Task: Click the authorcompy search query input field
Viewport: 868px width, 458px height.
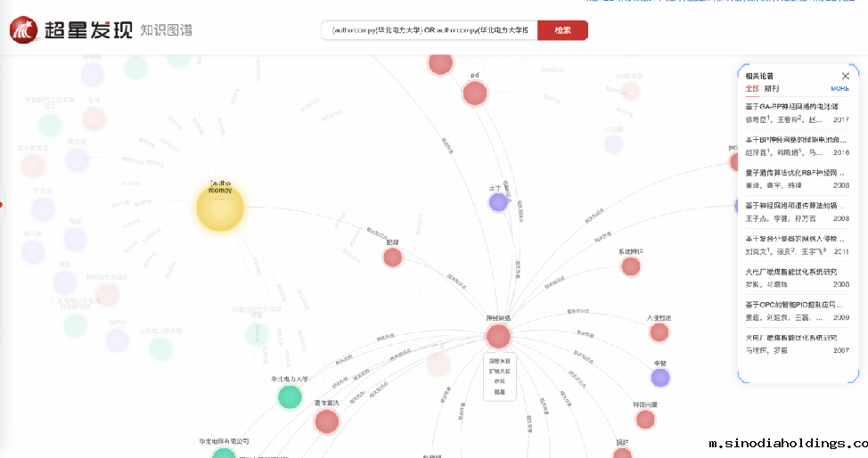Action: [x=430, y=30]
